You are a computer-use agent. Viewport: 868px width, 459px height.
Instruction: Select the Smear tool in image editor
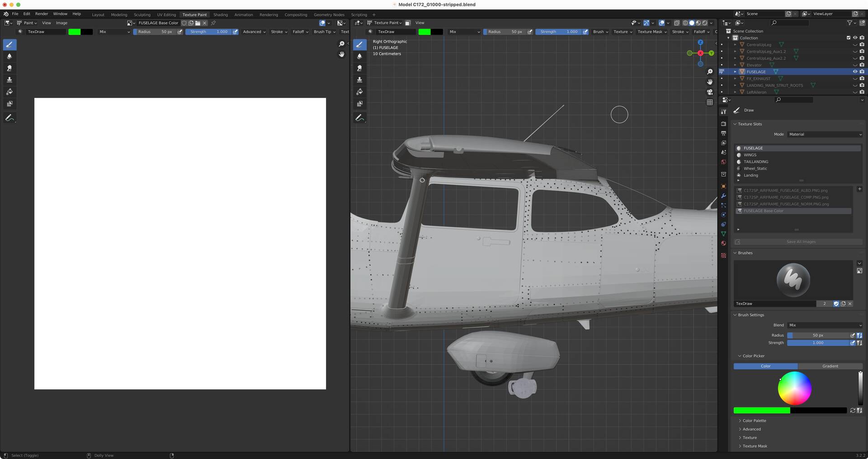[x=9, y=68]
